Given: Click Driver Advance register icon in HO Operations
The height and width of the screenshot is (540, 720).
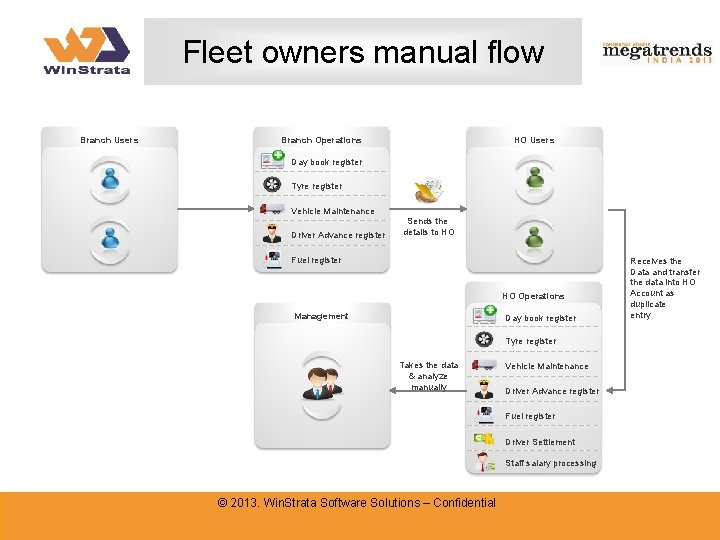Looking at the screenshot, I should pos(484,390).
